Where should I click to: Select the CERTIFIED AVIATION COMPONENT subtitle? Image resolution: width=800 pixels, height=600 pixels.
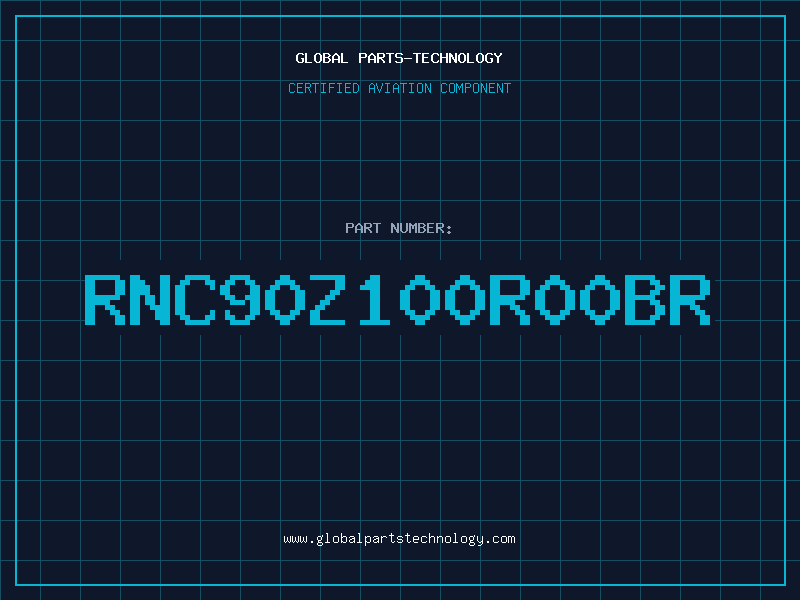click(399, 88)
